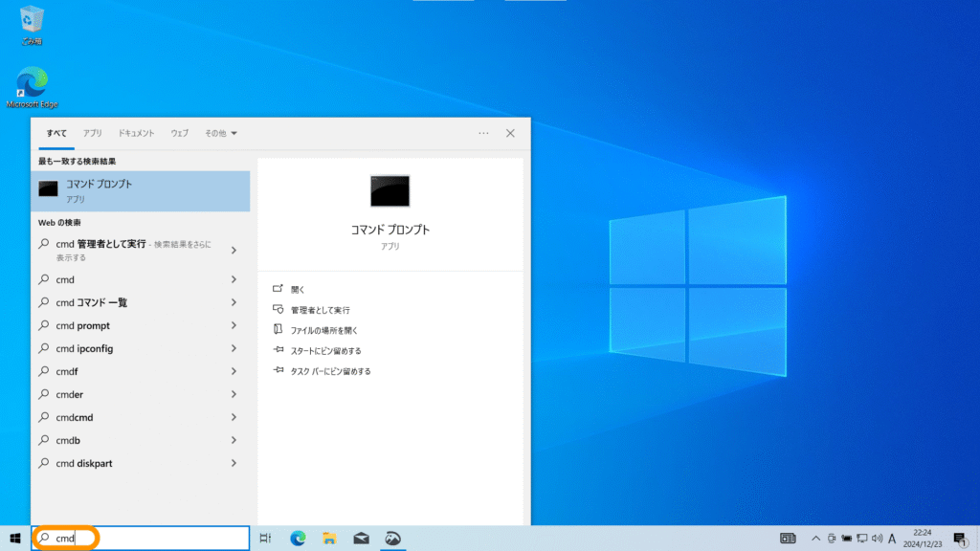Select the cmd prompt suggestion text
This screenshot has width=980, height=551.
click(82, 325)
